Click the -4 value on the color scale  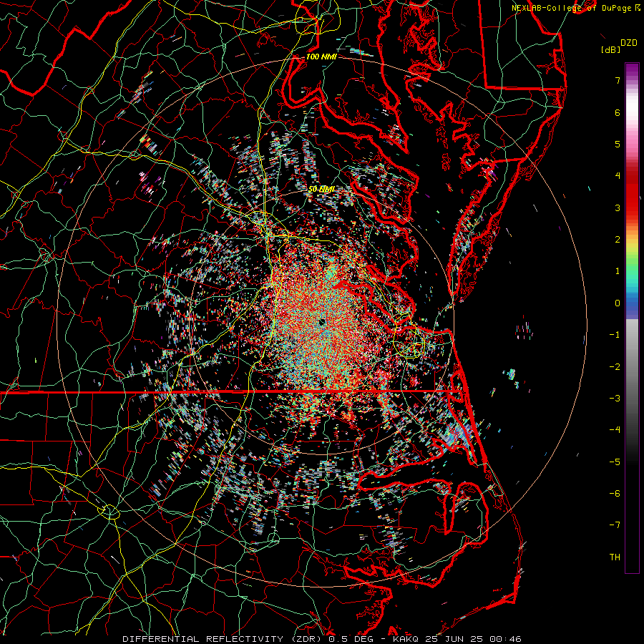(615, 430)
